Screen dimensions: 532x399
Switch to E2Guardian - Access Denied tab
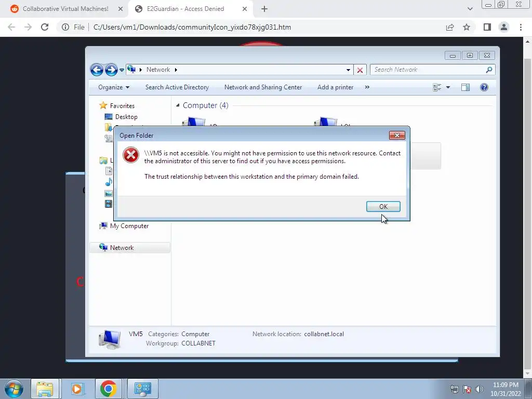click(185, 9)
